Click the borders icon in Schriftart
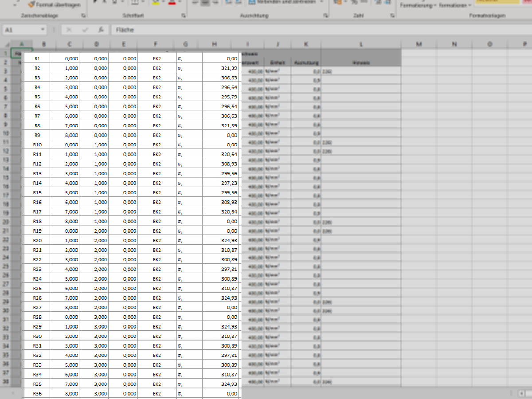 136,2
